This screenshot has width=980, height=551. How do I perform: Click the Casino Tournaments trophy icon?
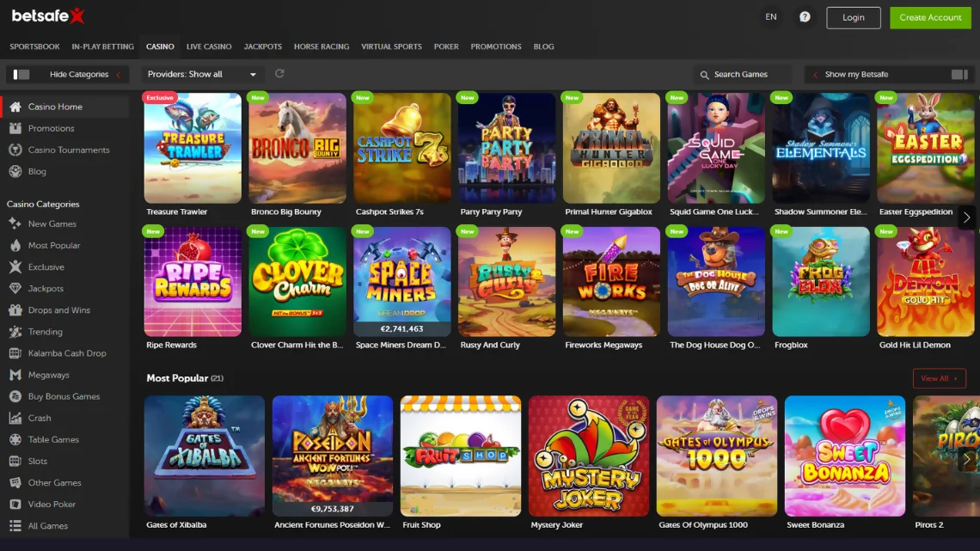click(15, 150)
